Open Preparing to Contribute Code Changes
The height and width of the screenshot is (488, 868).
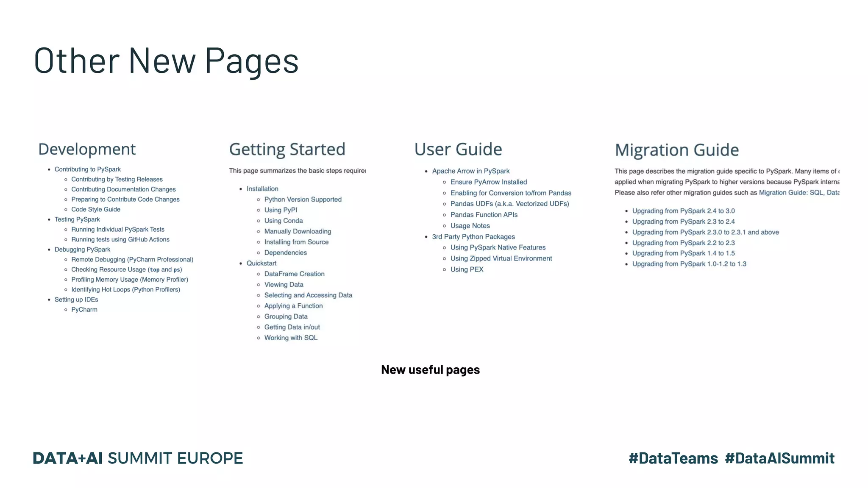[125, 199]
